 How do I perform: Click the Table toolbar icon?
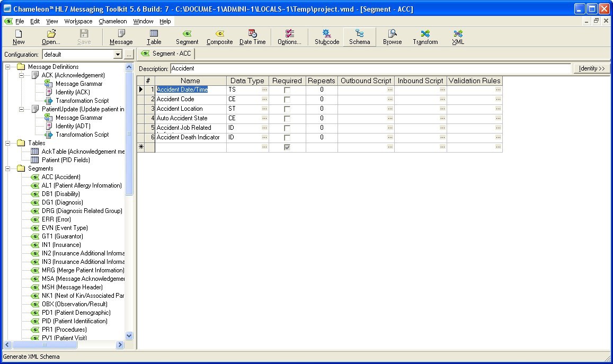pyautogui.click(x=154, y=37)
